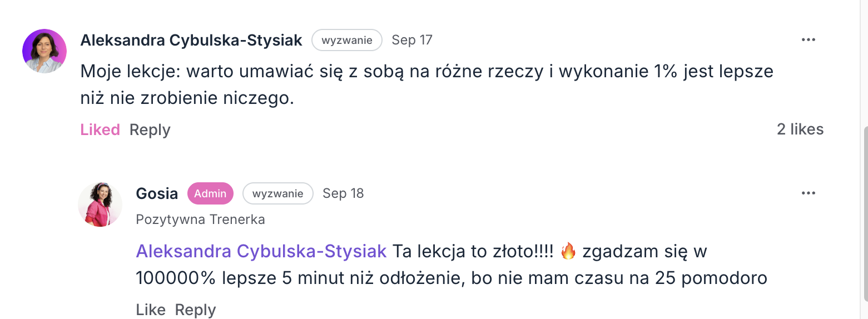
Task: Unlike Aleksandra's comment via Liked
Action: tap(100, 129)
